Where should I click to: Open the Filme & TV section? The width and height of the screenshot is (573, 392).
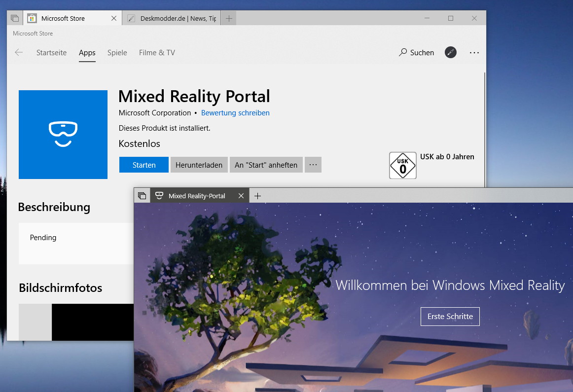click(x=157, y=53)
